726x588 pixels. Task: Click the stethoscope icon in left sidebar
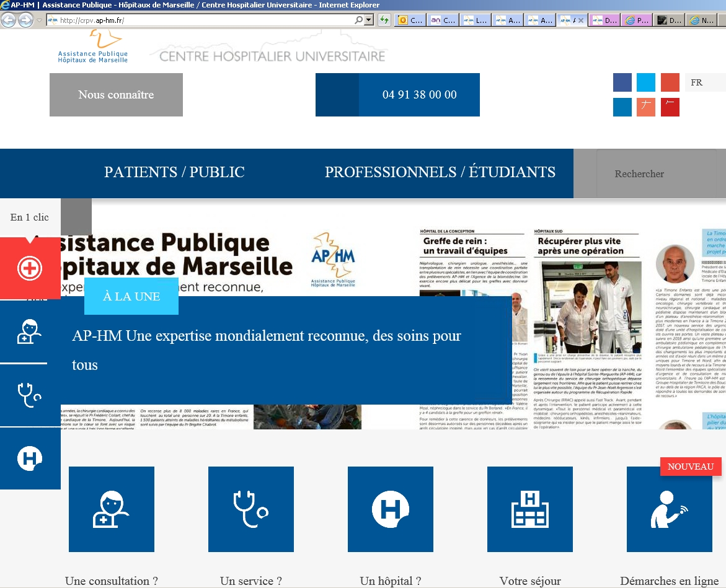[30, 395]
